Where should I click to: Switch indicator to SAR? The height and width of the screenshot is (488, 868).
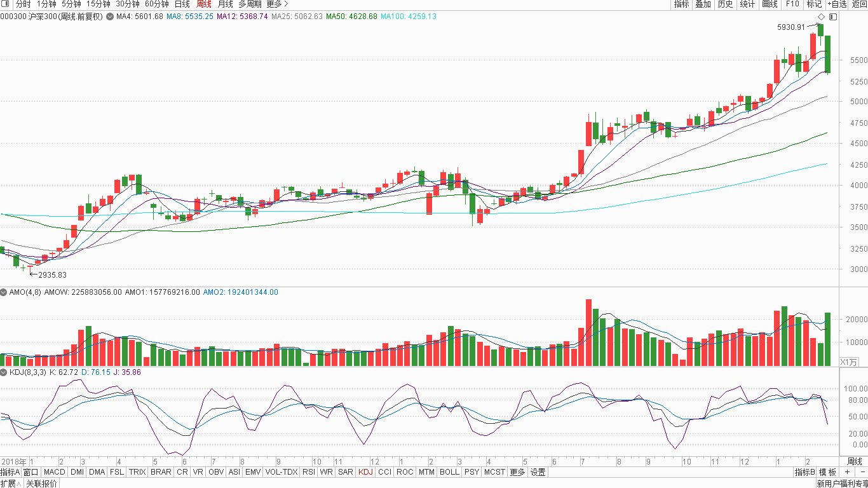[346, 472]
